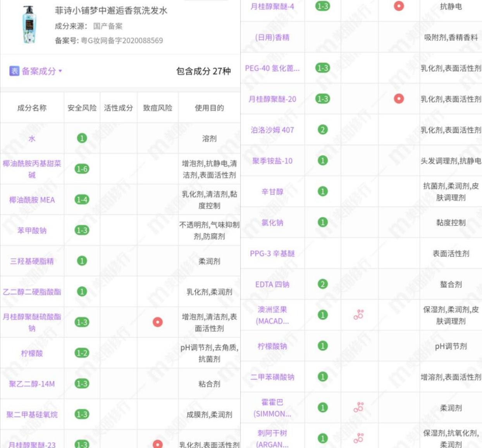Click the safety risk badge for 泊洛沙姆 407

322,130
